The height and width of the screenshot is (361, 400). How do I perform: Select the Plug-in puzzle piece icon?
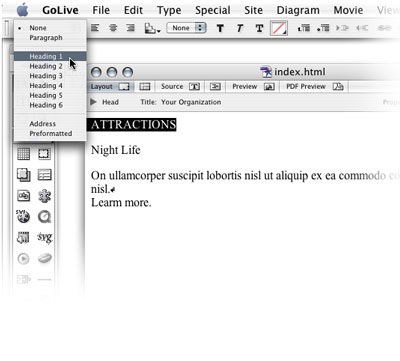(x=44, y=196)
